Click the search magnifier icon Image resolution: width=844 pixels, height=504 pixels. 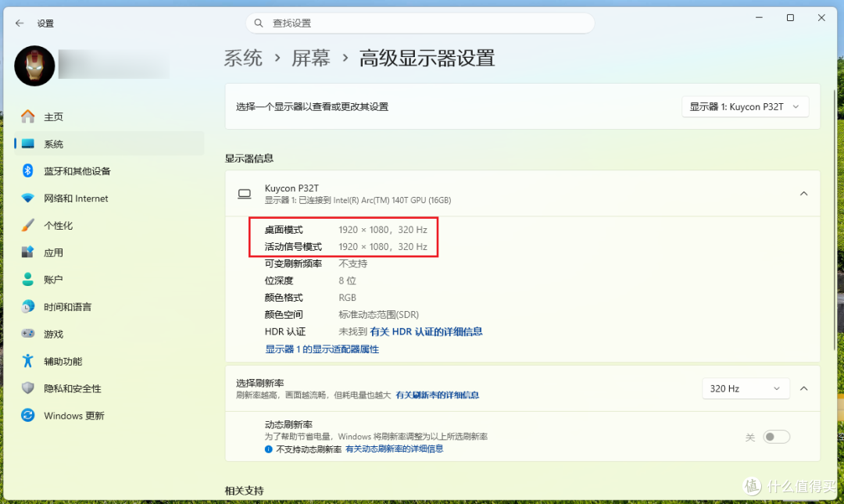259,23
